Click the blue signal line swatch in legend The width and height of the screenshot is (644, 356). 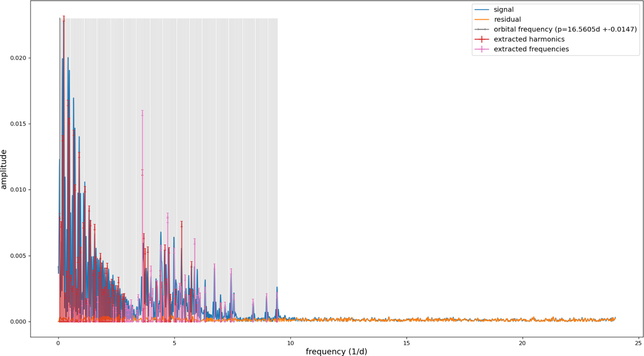point(482,9)
